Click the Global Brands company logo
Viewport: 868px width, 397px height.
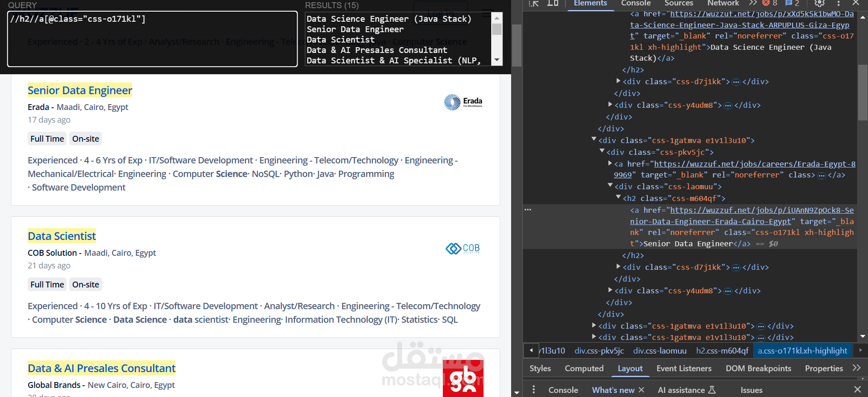click(x=463, y=379)
